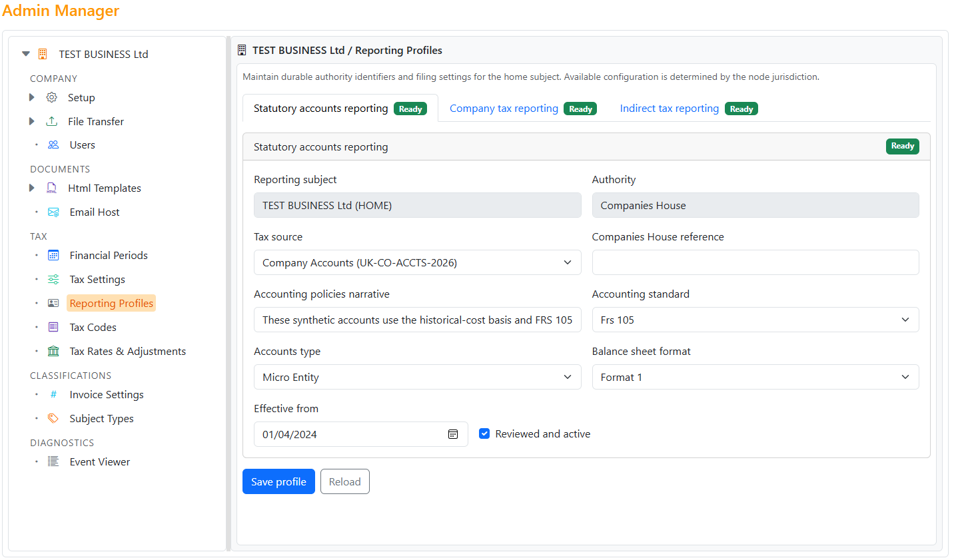This screenshot has height=560, width=954.
Task: Open Financial Periods in the tree
Action: tap(109, 255)
